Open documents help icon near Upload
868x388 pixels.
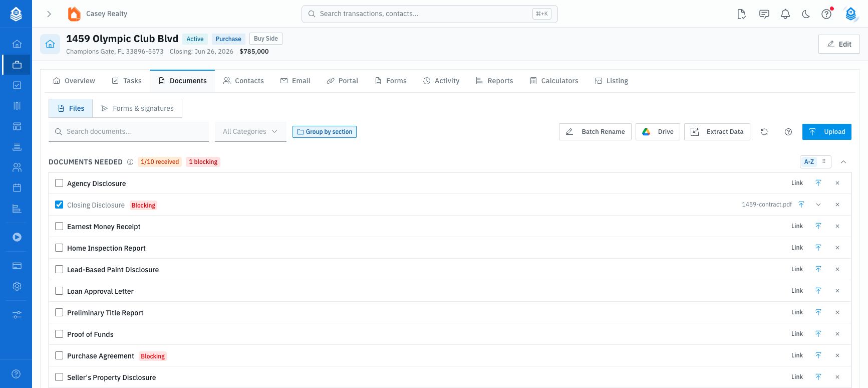point(788,132)
